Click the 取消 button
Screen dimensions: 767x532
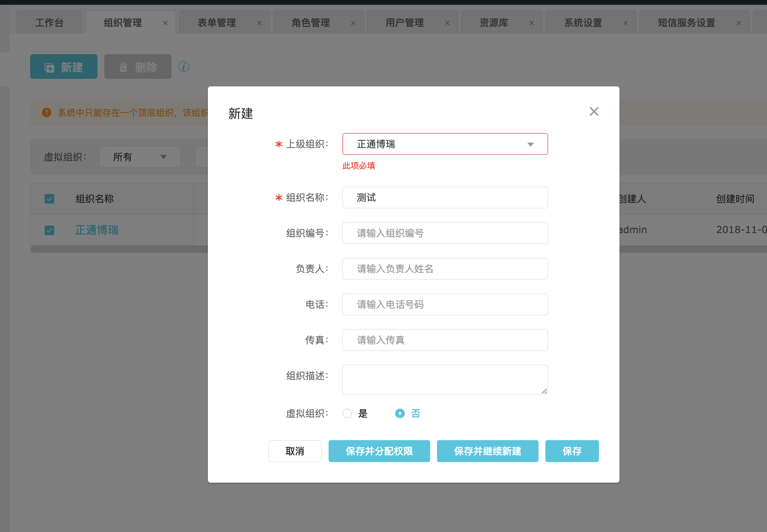[x=295, y=451]
